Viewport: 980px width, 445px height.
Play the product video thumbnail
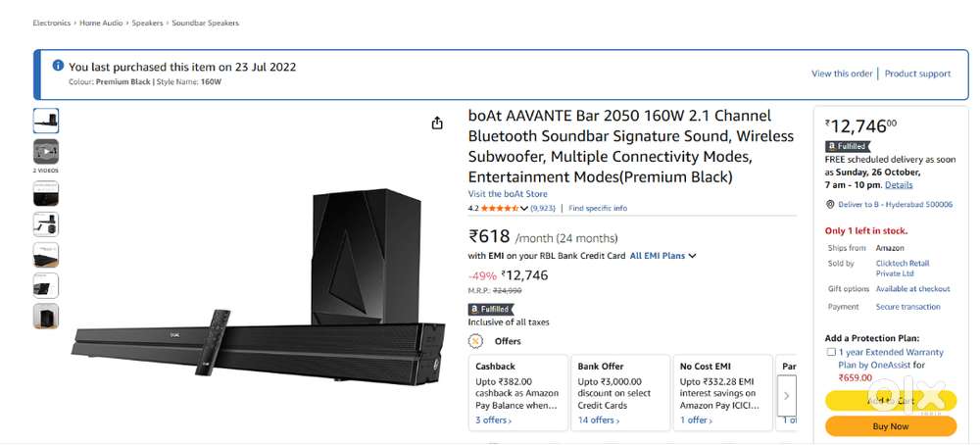tap(46, 151)
